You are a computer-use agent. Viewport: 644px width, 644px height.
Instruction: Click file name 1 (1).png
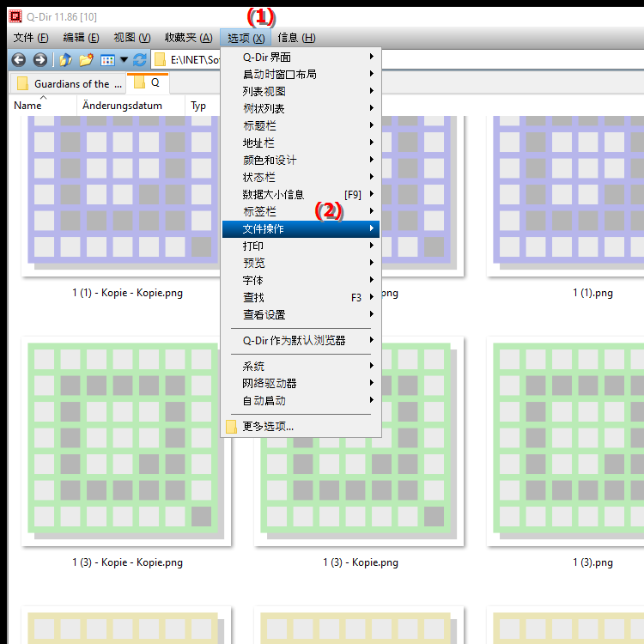pyautogui.click(x=592, y=293)
